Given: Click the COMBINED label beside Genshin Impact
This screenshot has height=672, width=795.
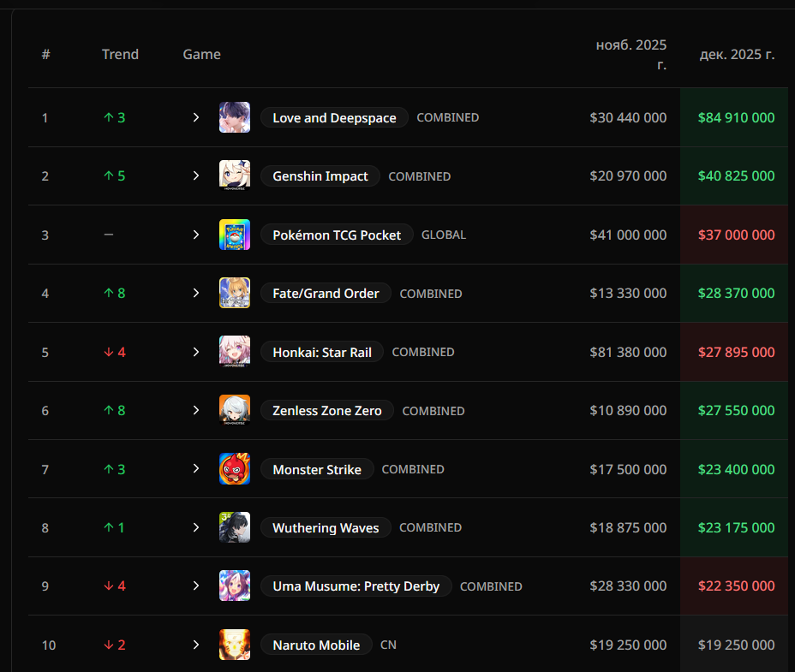Looking at the screenshot, I should click(419, 176).
